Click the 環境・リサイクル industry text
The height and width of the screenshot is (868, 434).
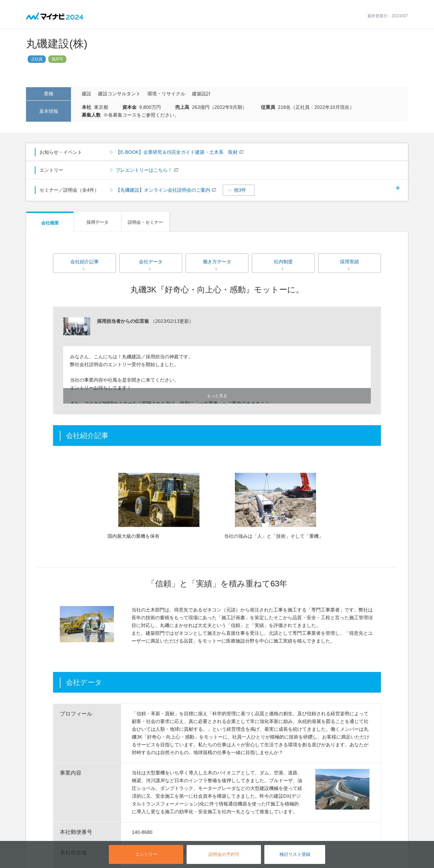tap(166, 94)
